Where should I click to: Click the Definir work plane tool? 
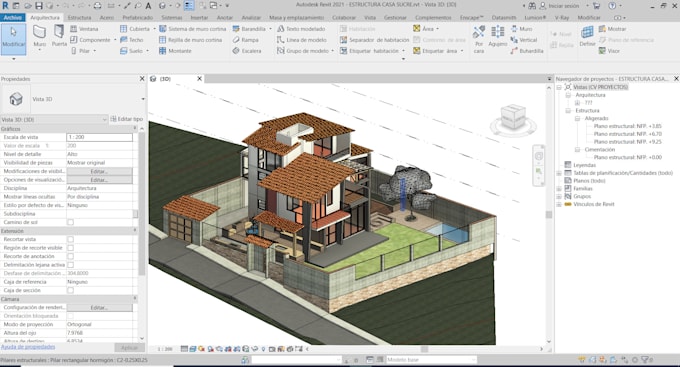tap(587, 36)
